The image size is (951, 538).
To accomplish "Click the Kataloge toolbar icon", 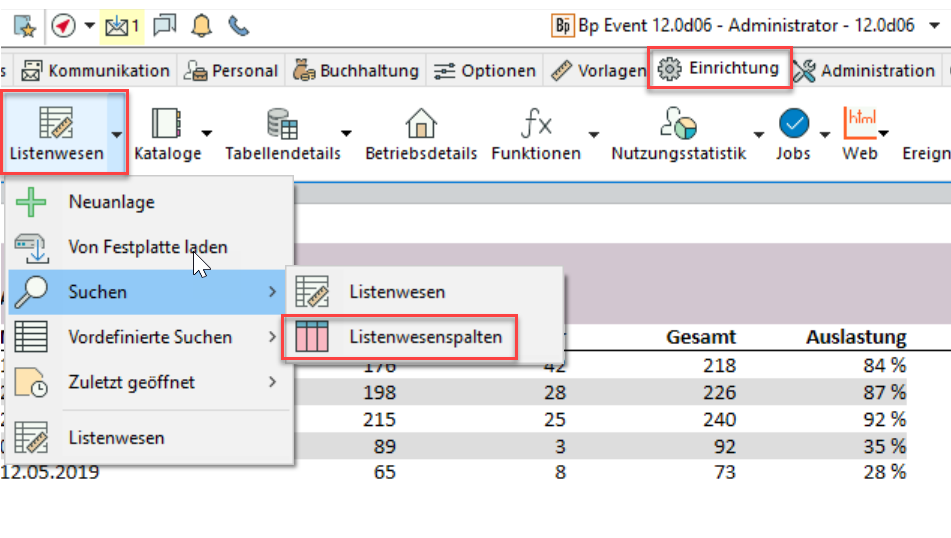I will pos(167,124).
